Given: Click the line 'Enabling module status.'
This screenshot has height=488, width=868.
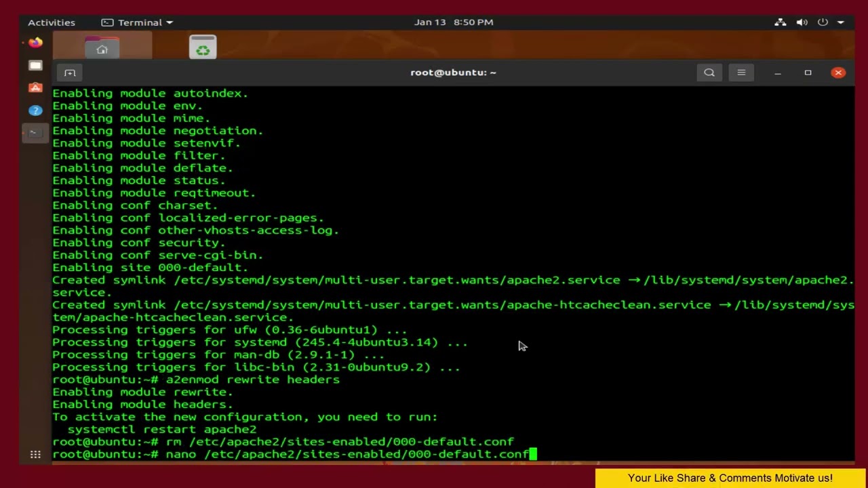Looking at the screenshot, I should tap(139, 180).
